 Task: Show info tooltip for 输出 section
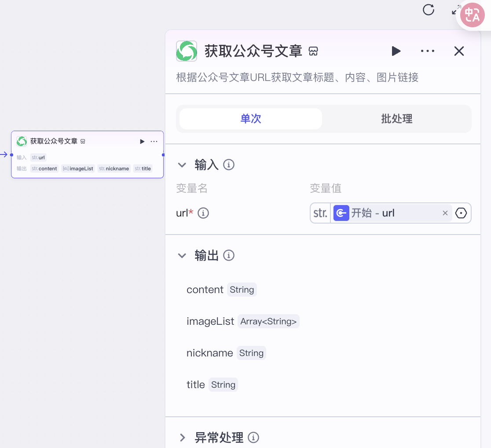click(x=229, y=255)
